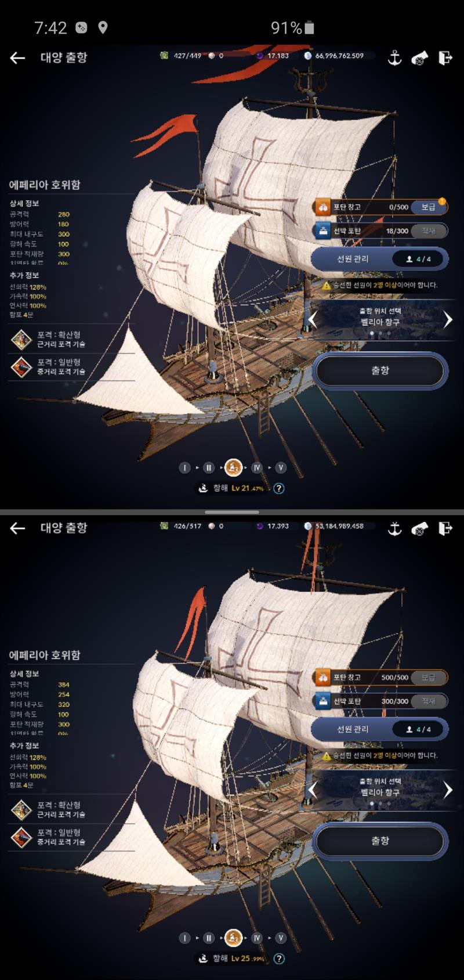This screenshot has height=980, width=464.
Task: Open 선원 관리 in top screen
Action: point(379,259)
